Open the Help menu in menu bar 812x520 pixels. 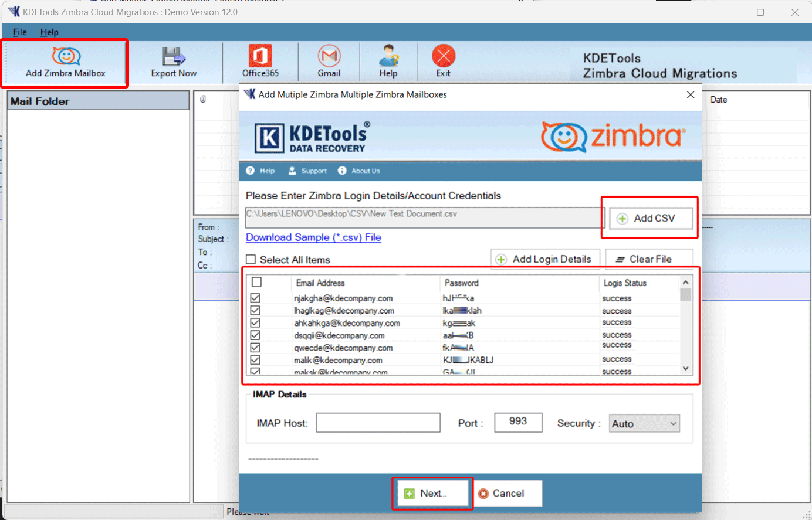[49, 32]
